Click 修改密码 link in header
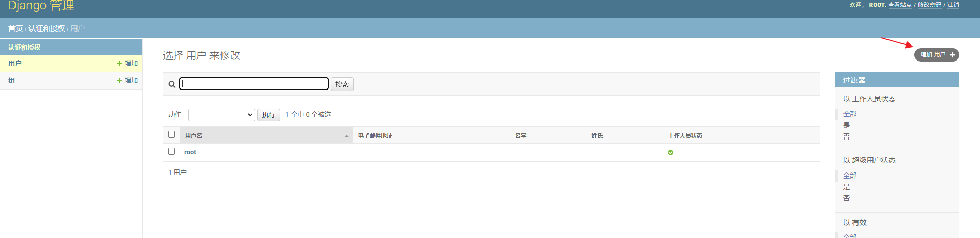The width and height of the screenshot is (980, 238). point(929,5)
